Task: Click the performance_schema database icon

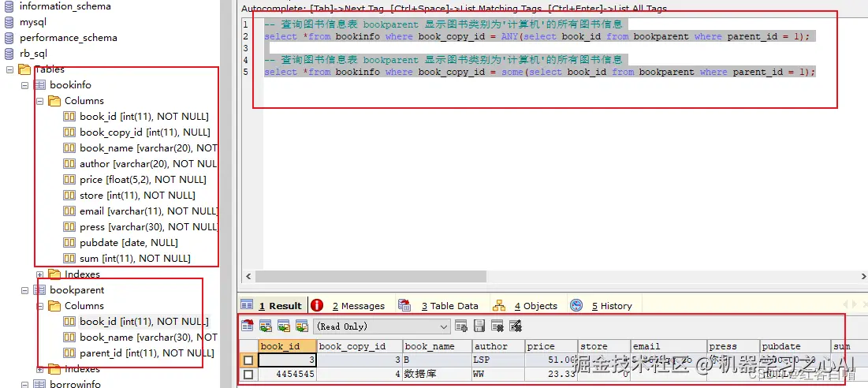Action: [x=9, y=38]
